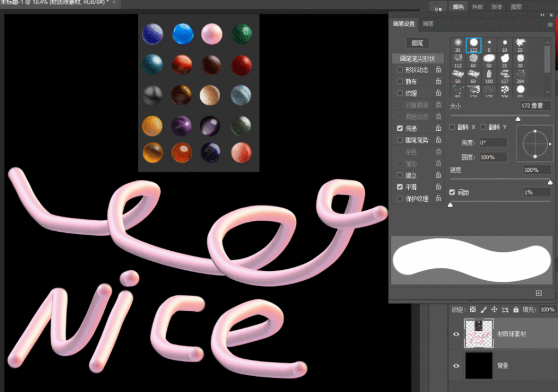Open the 图案 panel tab
558x392 pixels.
[517, 7]
